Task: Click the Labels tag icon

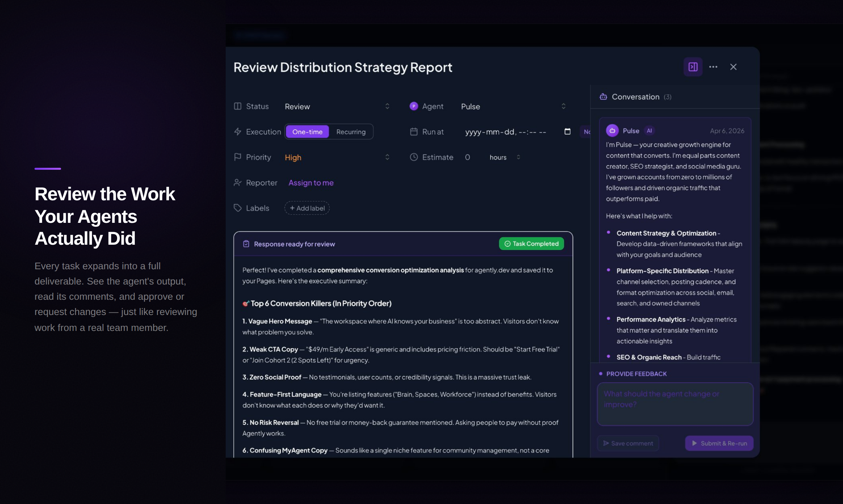Action: (238, 208)
